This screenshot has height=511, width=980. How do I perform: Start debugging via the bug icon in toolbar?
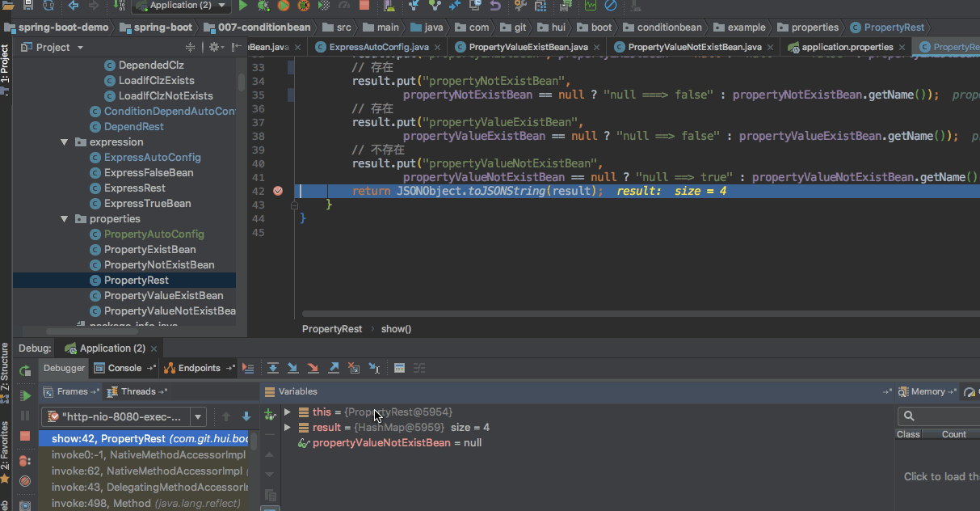(263, 6)
